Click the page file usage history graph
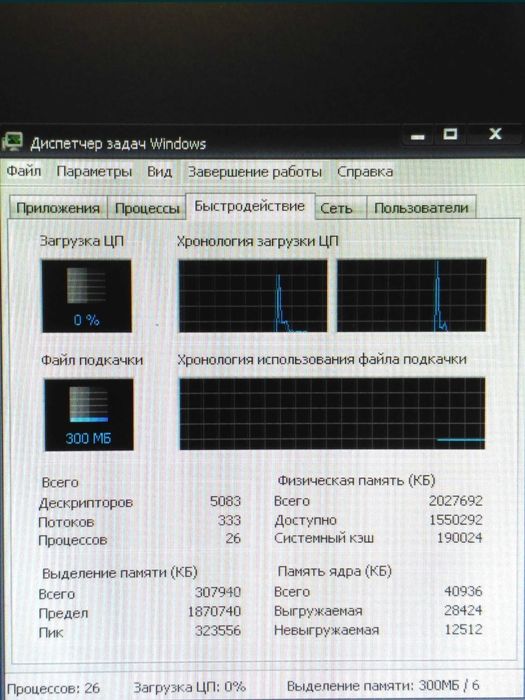Viewport: 525px width, 700px height. (x=332, y=413)
